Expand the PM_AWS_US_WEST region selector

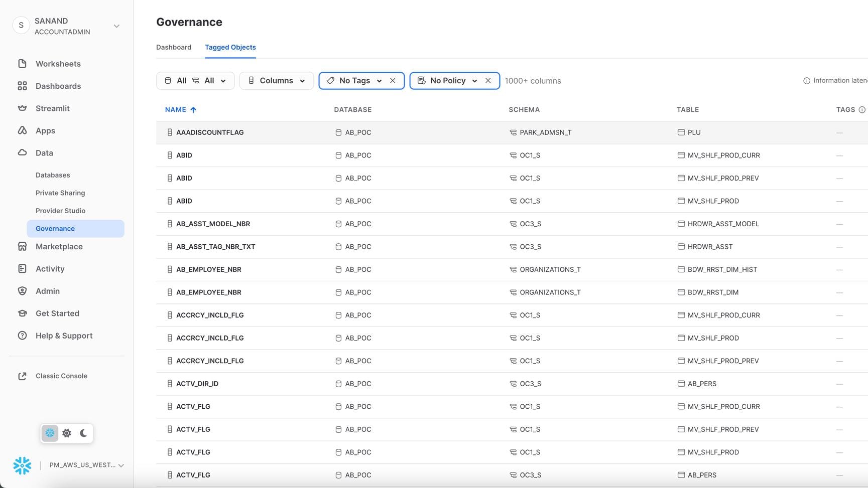86,465
